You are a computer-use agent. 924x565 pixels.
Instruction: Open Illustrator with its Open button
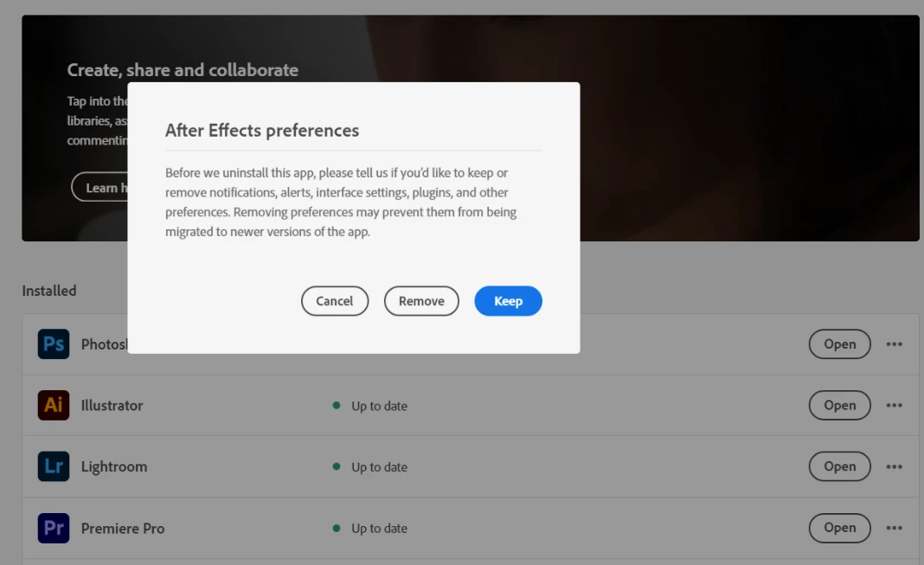(840, 405)
